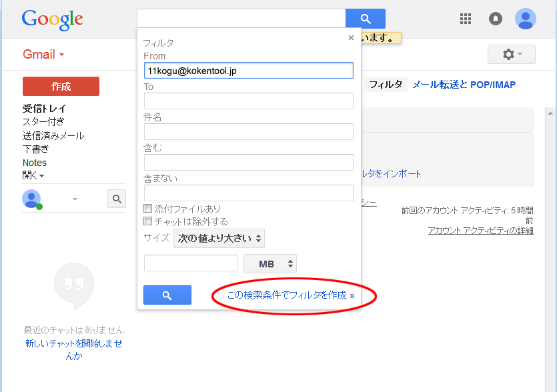Open the Google apps grid icon
The width and height of the screenshot is (557, 392).
[466, 19]
